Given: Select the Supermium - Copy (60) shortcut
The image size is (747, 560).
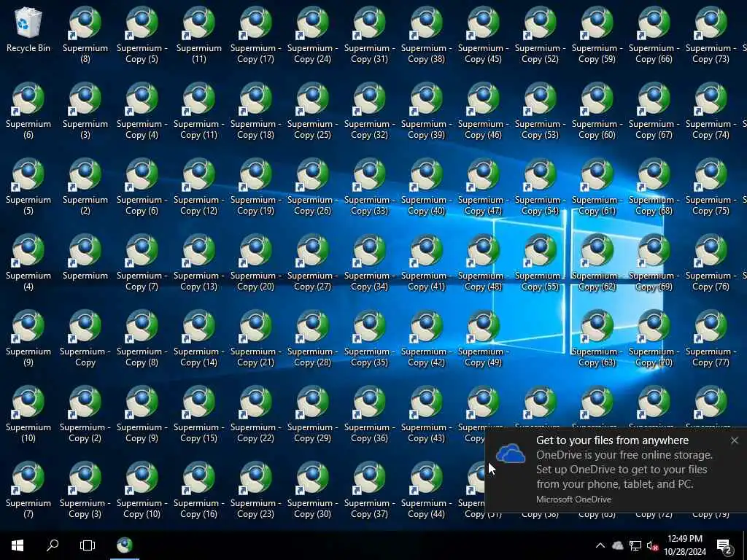Looking at the screenshot, I should pos(597,111).
